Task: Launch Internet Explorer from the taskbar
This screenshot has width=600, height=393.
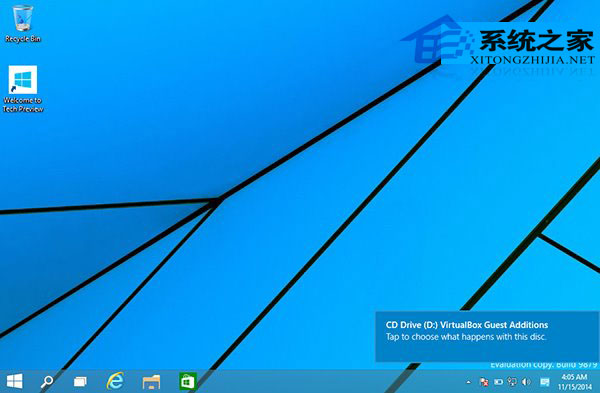Action: click(x=115, y=381)
